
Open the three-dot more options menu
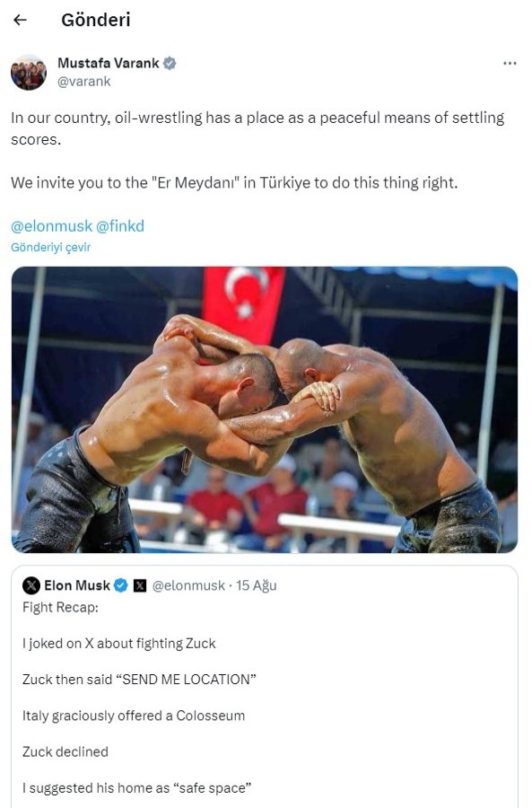coord(510,63)
